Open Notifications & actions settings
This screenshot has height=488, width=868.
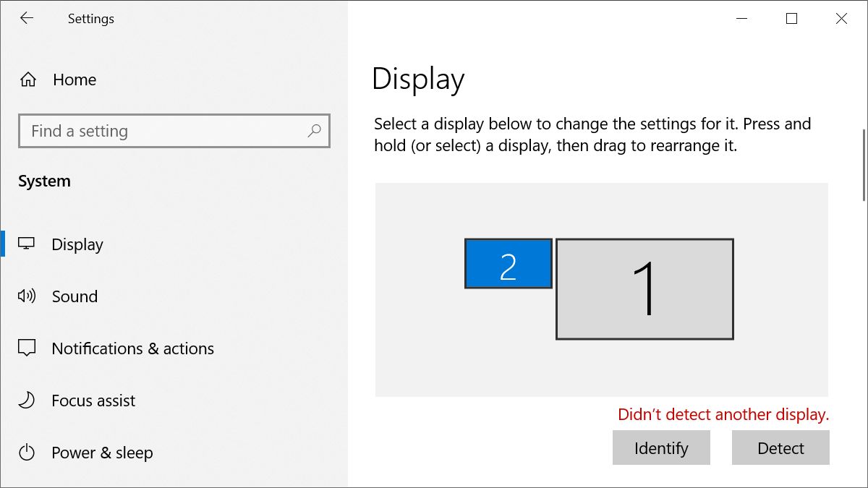[x=132, y=348]
